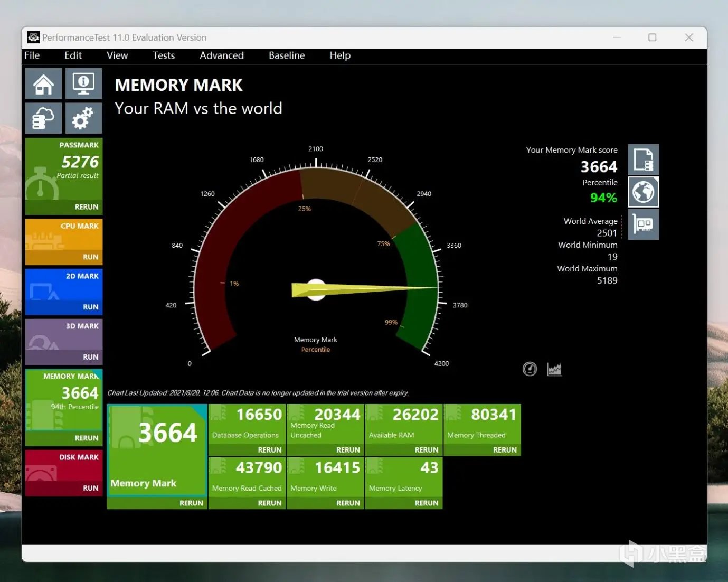Open the Edit menu

tap(73, 55)
